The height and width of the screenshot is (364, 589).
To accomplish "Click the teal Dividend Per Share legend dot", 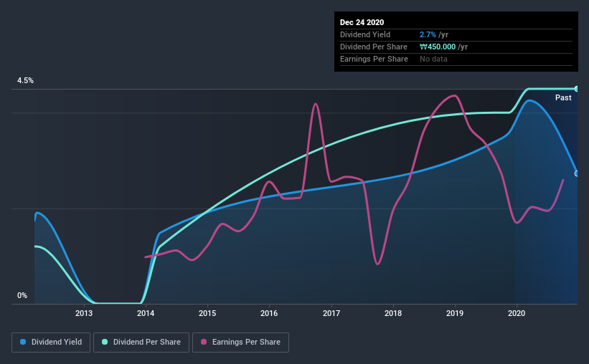I will point(105,342).
